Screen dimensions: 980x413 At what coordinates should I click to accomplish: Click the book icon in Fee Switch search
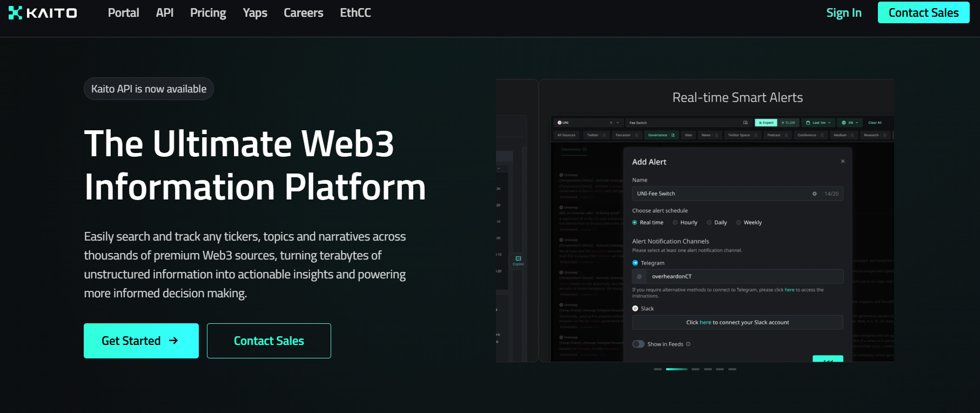pos(745,123)
